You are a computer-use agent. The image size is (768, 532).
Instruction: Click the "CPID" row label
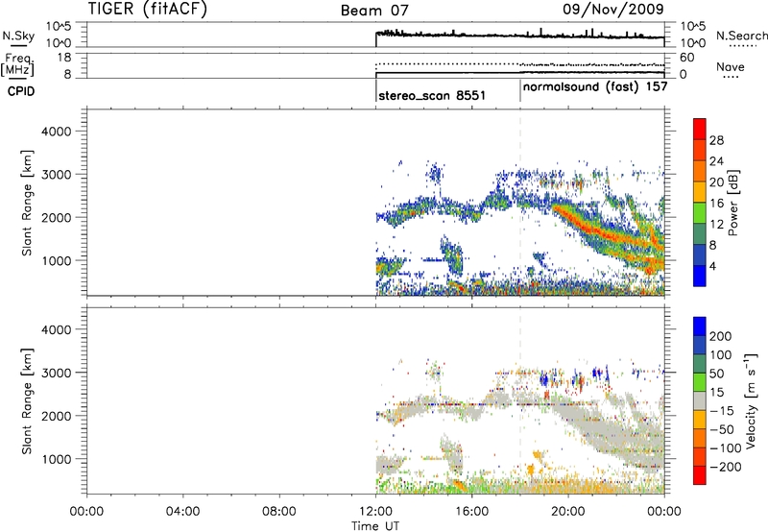point(21,91)
